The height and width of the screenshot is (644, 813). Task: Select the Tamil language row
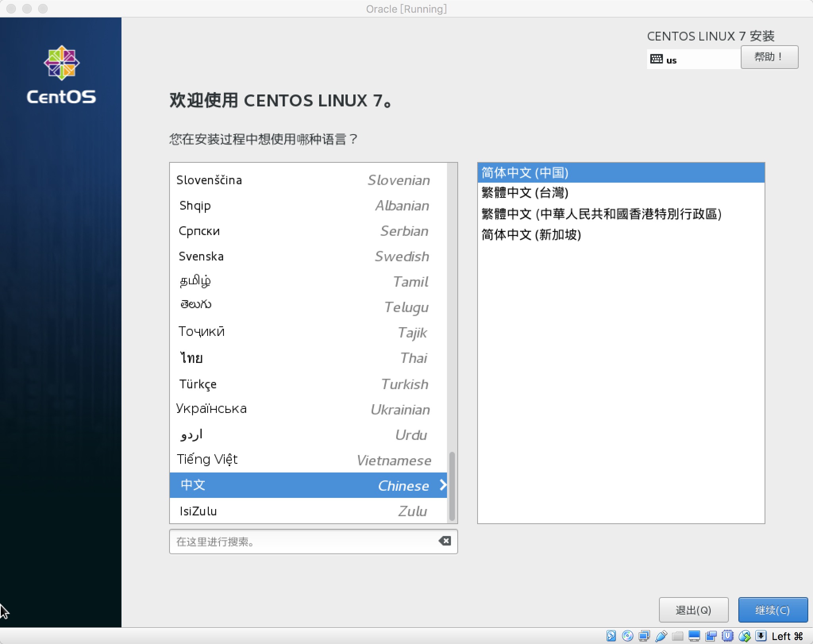(x=308, y=282)
